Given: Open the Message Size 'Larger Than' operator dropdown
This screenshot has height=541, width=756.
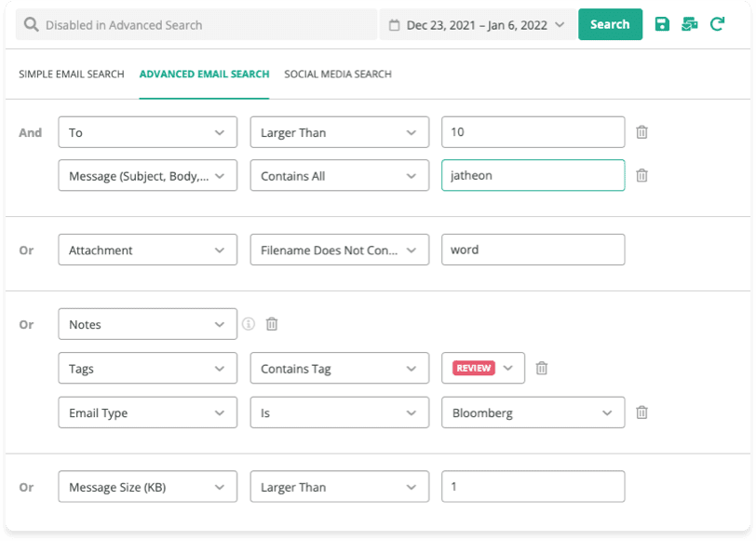Looking at the screenshot, I should (340, 487).
